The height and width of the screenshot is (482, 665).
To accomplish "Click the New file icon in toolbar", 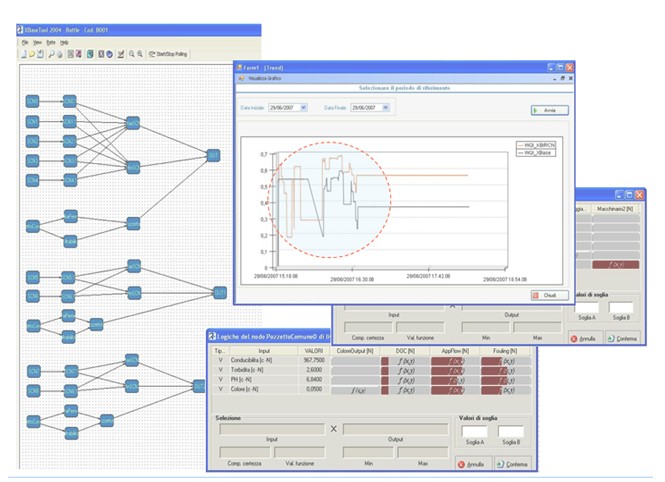I will pos(24,54).
